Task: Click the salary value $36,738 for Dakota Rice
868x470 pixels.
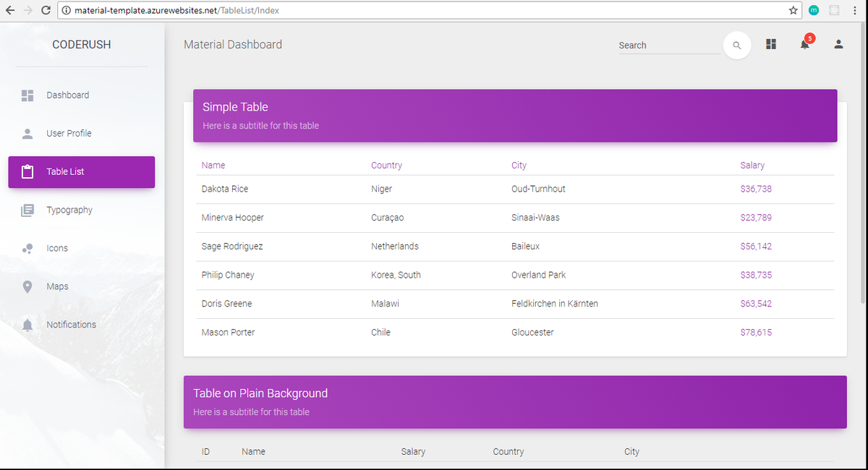Action: coord(756,189)
